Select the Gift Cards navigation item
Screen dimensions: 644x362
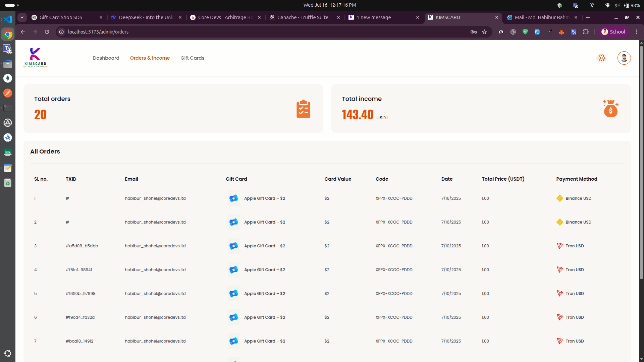(192, 58)
